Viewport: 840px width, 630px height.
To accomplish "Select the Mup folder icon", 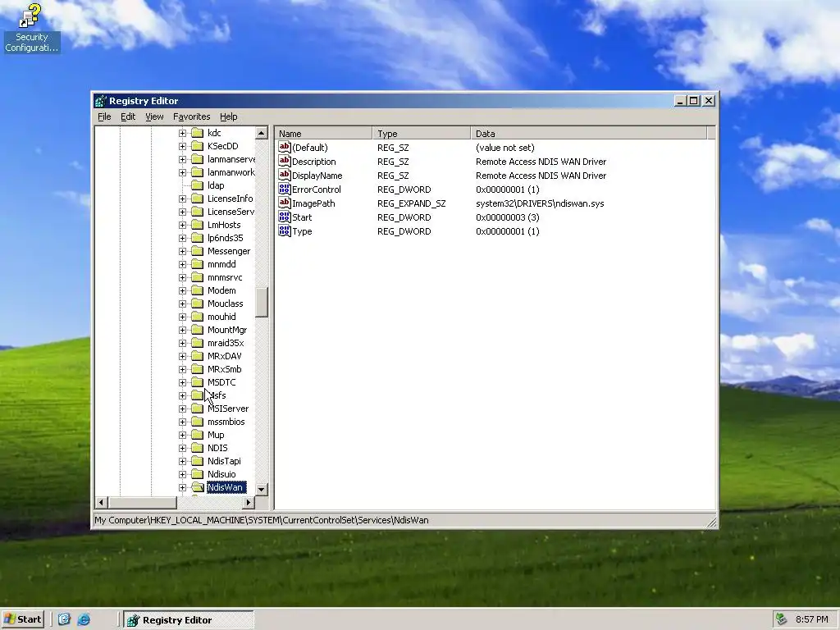I will 198,435.
